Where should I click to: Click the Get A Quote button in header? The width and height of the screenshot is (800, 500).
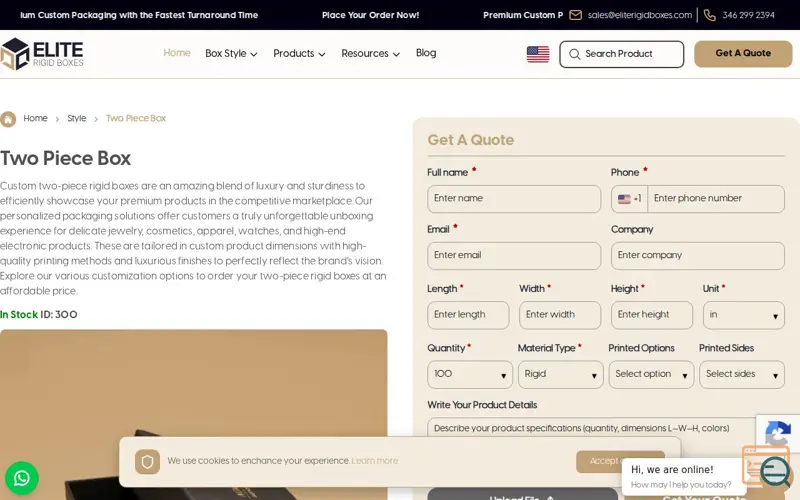coord(743,54)
